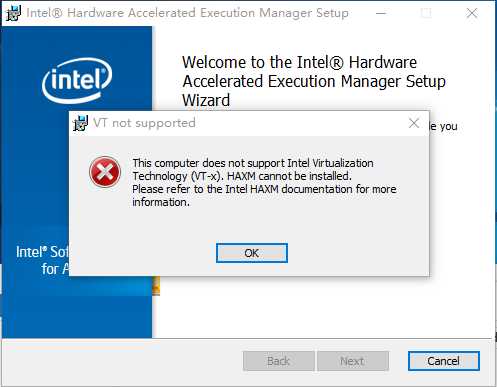Click the main window title bar text
Image resolution: width=497 pixels, height=387 pixels.
[x=187, y=13]
